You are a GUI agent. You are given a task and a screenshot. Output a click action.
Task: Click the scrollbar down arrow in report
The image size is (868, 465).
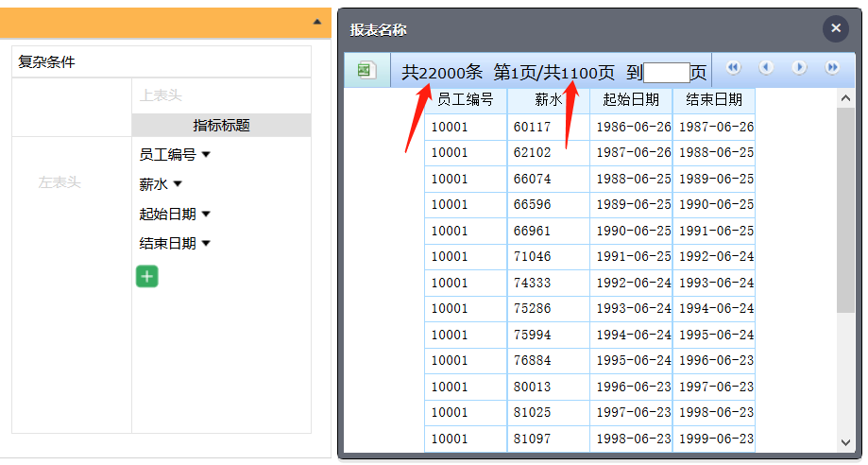coord(845,442)
